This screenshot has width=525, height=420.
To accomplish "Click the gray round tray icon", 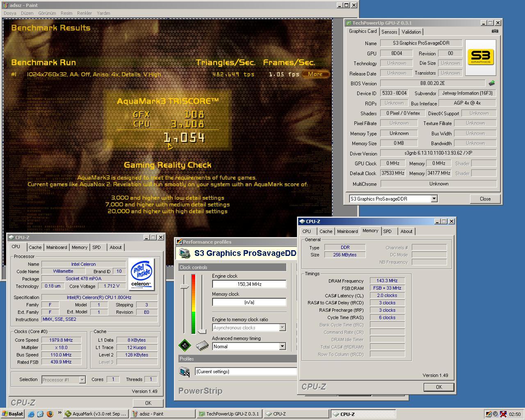I will coord(495,414).
